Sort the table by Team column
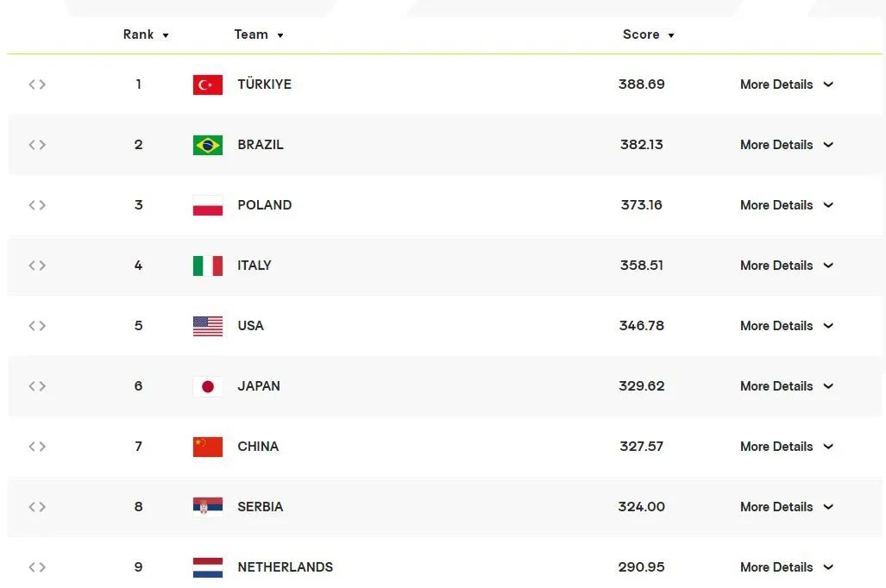The width and height of the screenshot is (886, 588). pos(259,34)
